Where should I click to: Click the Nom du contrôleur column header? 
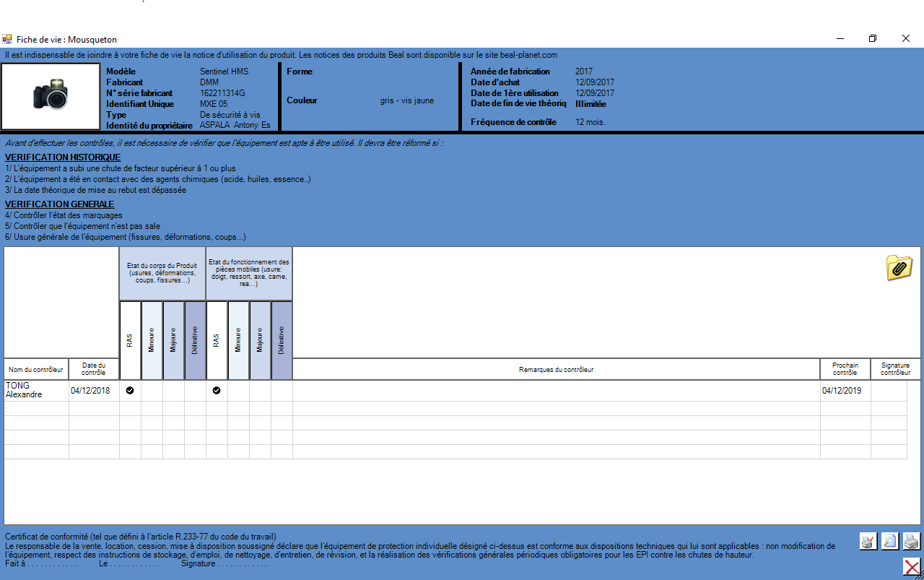(x=36, y=370)
